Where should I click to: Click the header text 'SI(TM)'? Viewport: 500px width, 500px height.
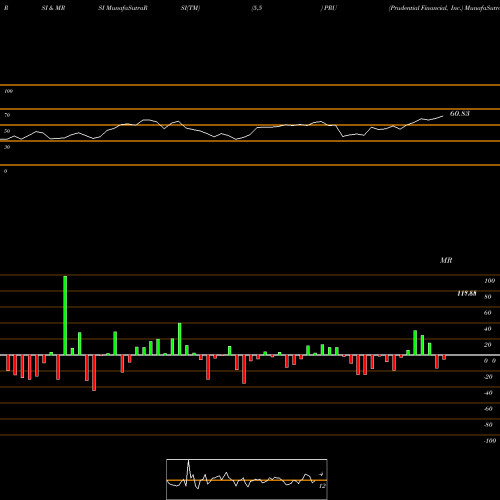point(190,8)
